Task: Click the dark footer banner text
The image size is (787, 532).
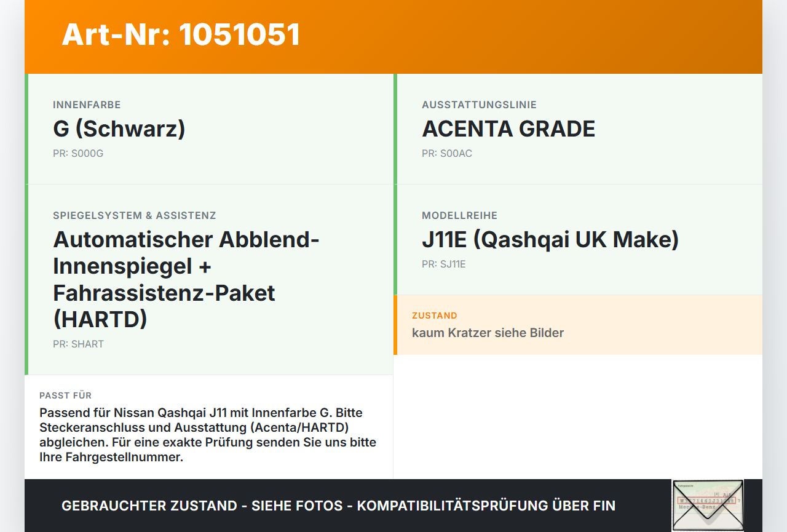Action: click(338, 506)
